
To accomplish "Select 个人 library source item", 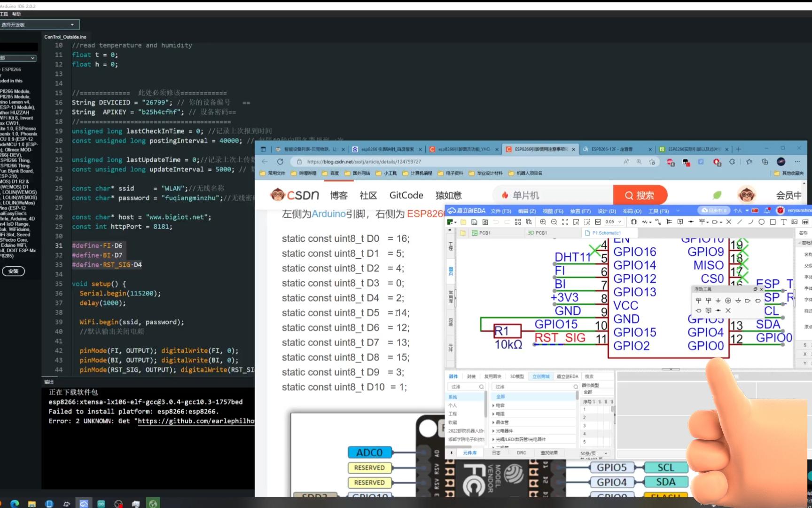I will (453, 405).
